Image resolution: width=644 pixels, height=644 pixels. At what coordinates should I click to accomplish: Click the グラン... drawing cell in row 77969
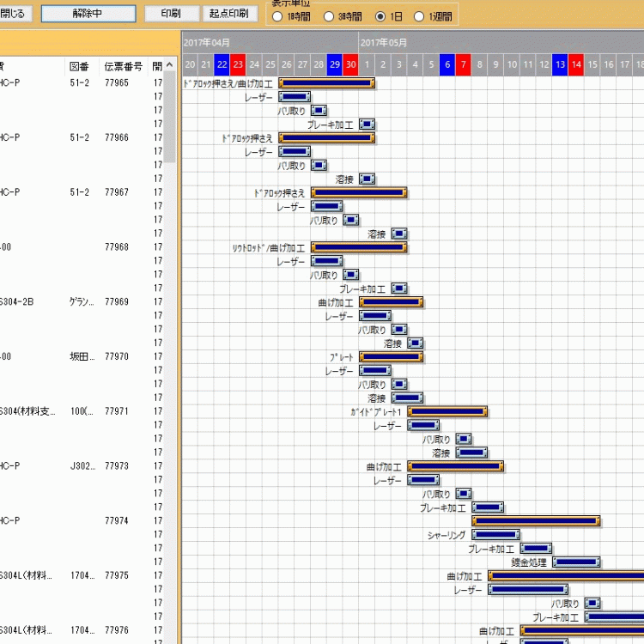point(82,302)
